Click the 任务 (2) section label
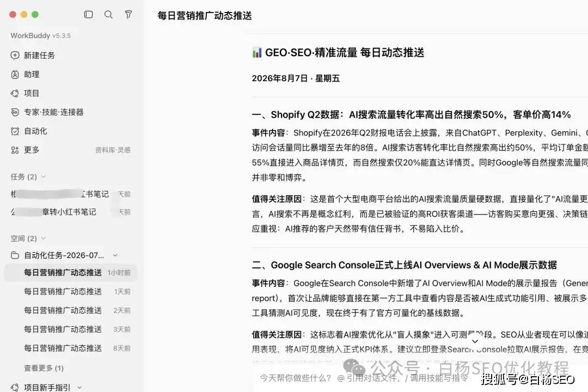Image resolution: width=588 pixels, height=392 pixels. pos(23,177)
